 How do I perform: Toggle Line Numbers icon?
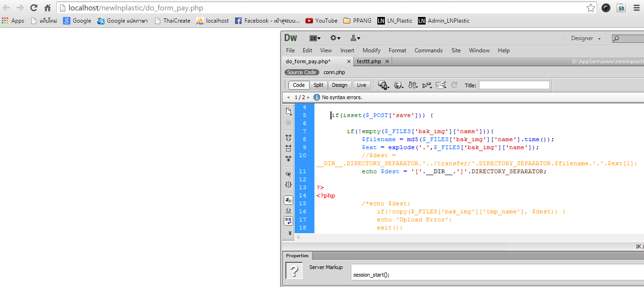point(288,200)
